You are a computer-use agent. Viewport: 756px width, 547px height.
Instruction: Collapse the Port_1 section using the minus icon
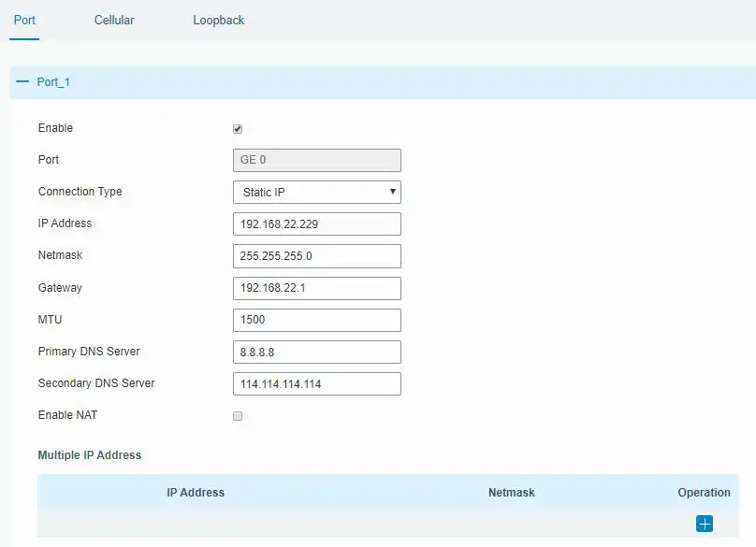point(22,82)
